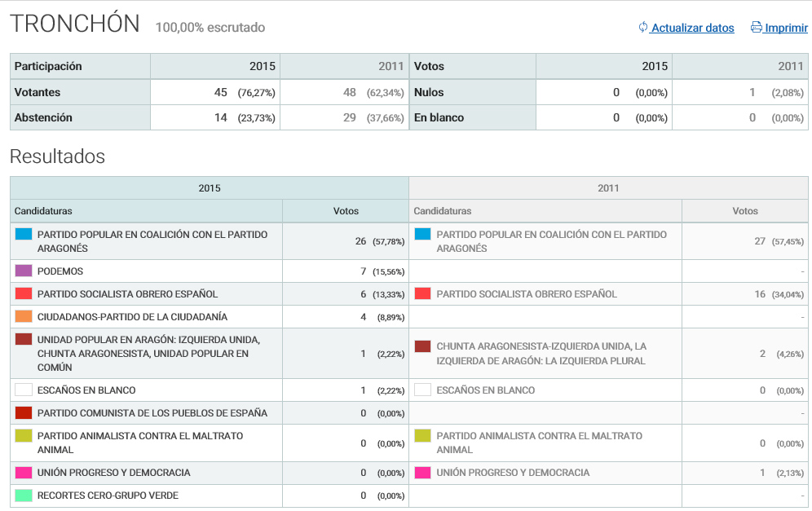The image size is (812, 511).
Task: Click the Votantes row label
Action: [x=38, y=93]
